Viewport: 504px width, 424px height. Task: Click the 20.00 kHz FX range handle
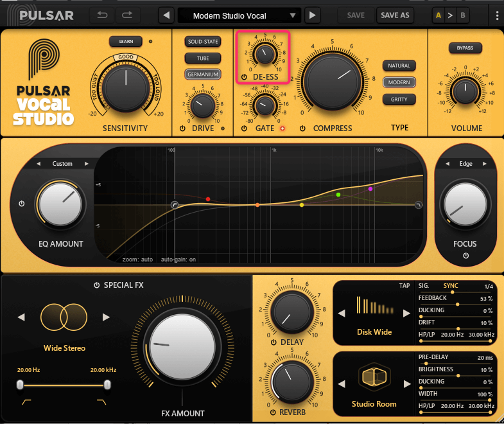tap(107, 385)
